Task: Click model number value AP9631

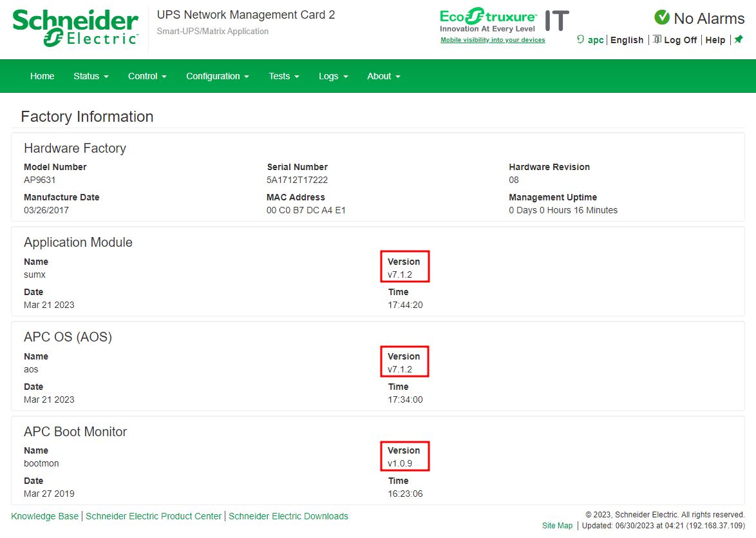Action: click(39, 180)
